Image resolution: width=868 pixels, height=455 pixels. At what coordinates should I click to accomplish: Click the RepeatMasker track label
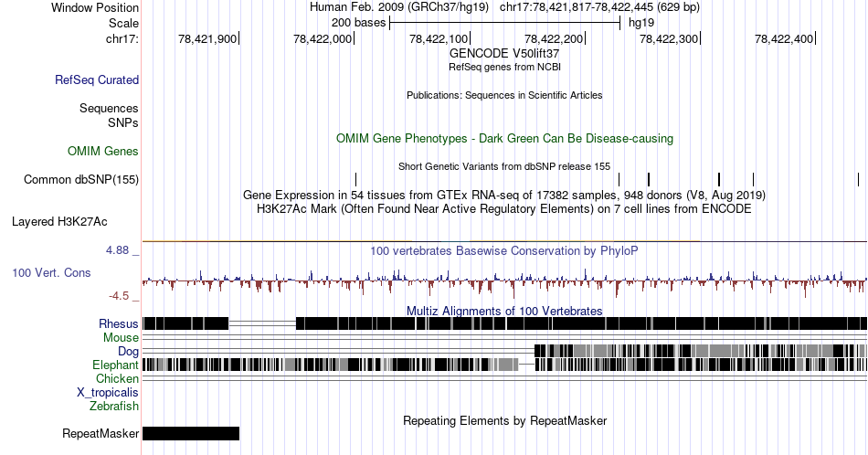(x=101, y=433)
